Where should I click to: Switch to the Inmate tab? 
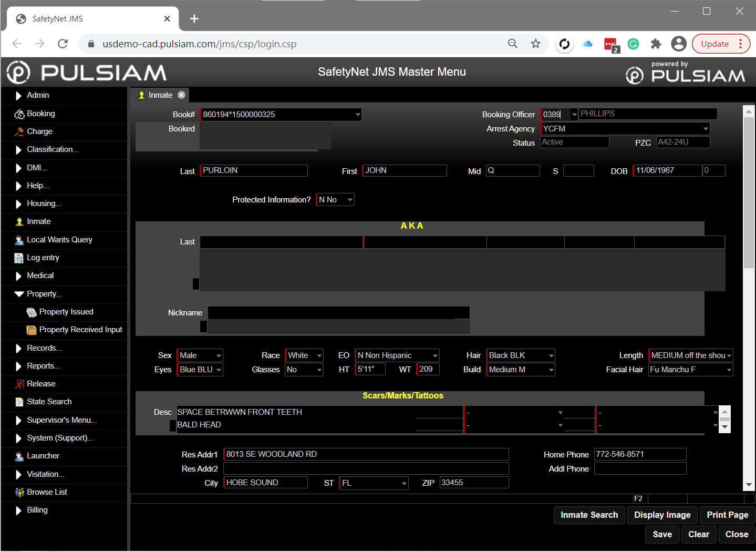pos(160,95)
